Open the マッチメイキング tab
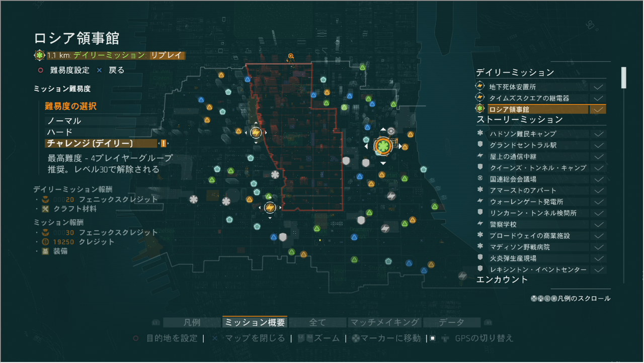This screenshot has height=363, width=644. click(384, 323)
